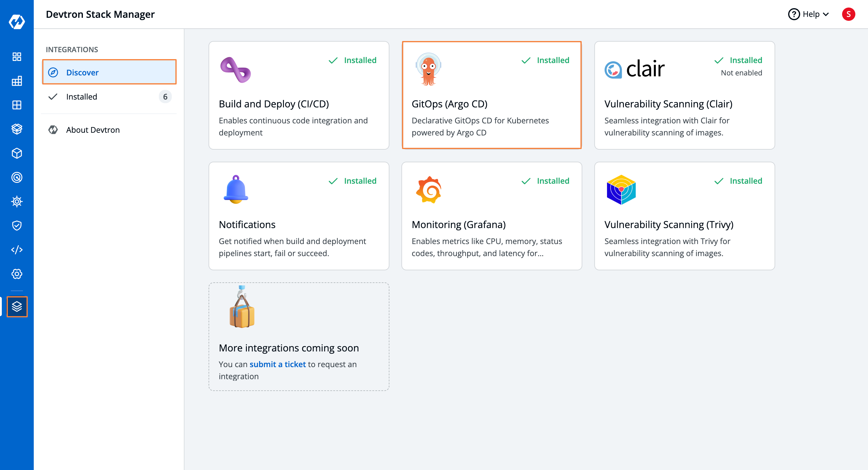
Task: Open the GitOps (Argo CD) integration card
Action: coord(492,95)
